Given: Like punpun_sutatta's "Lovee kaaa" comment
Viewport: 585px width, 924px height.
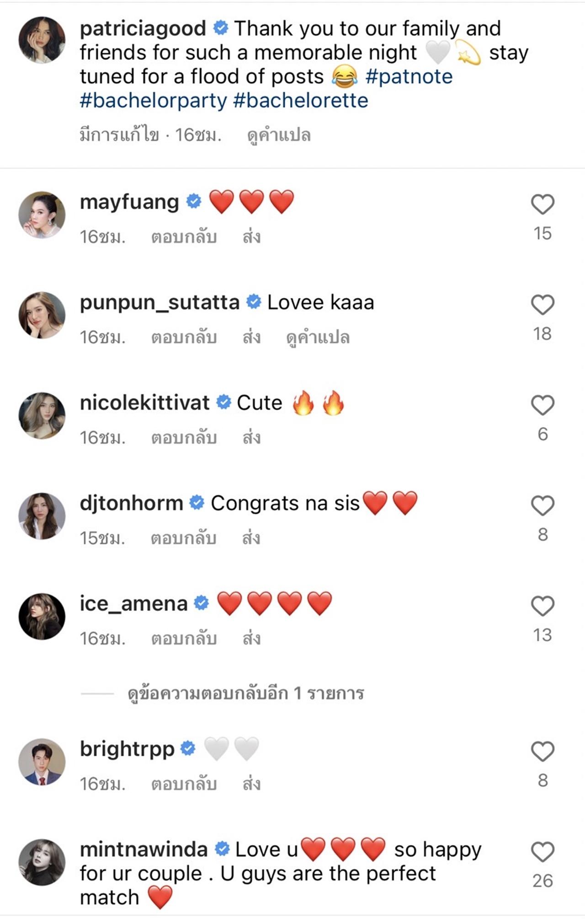Looking at the screenshot, I should (x=542, y=305).
